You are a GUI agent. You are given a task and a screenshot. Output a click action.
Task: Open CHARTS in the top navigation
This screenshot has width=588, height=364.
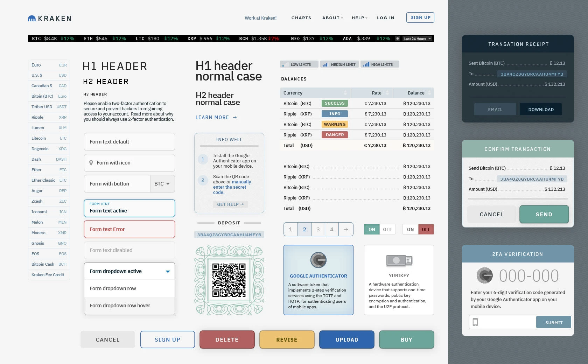pos(301,18)
